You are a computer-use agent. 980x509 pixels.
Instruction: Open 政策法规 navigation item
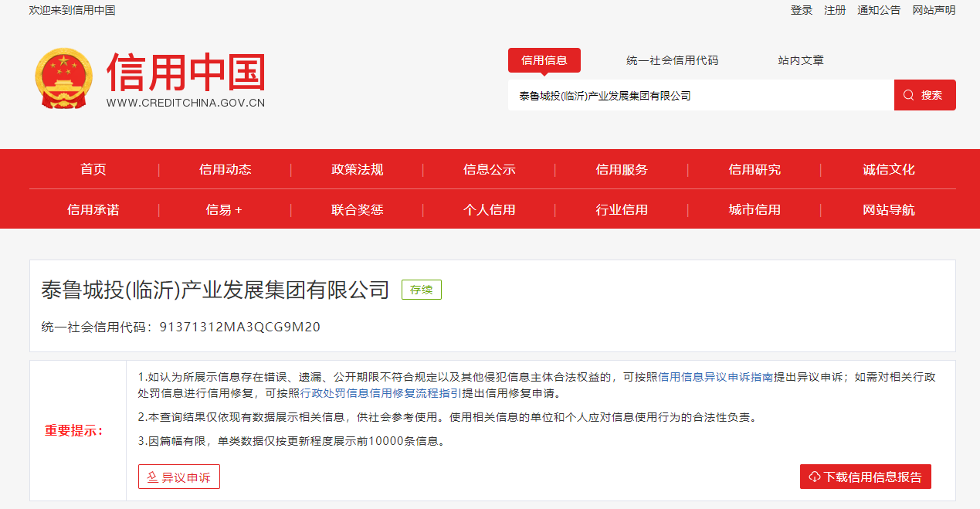[x=358, y=169]
